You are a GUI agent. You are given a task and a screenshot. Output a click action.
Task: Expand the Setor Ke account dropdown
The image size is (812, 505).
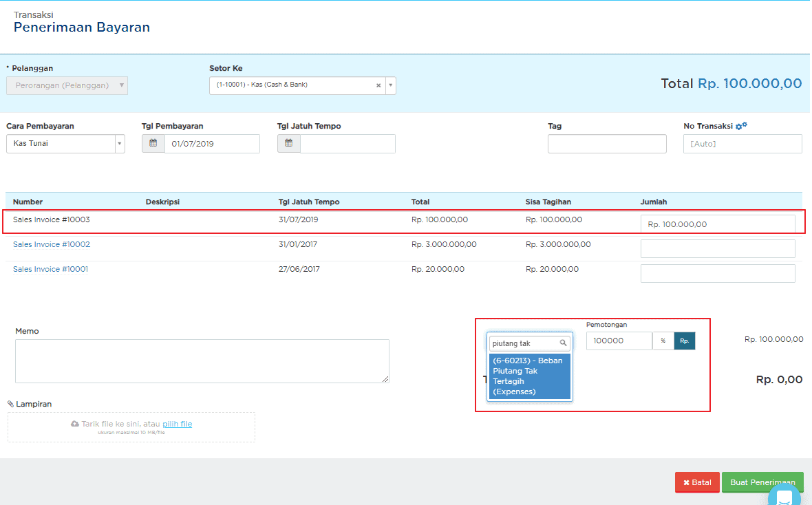(390, 85)
